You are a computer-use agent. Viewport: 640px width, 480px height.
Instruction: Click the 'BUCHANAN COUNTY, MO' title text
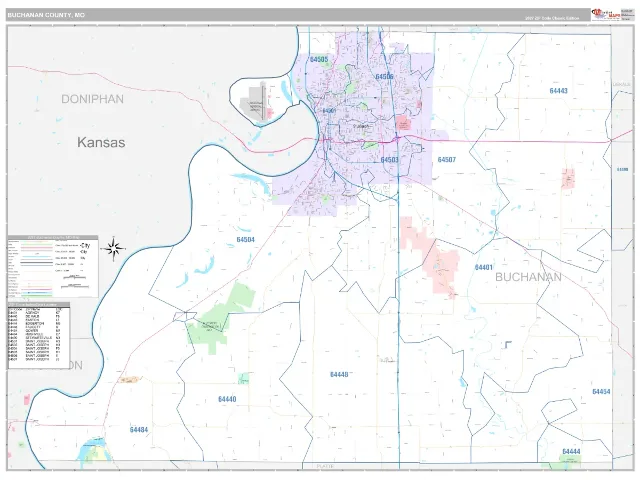click(46, 15)
